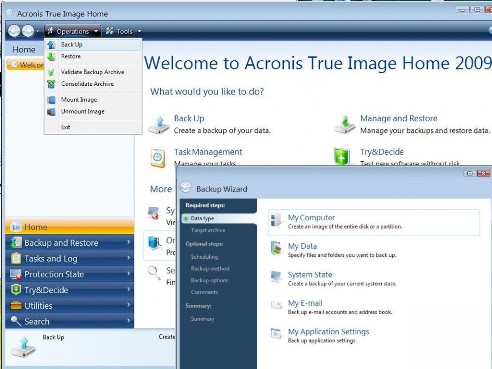Select the Backup options wizard step

click(x=210, y=280)
